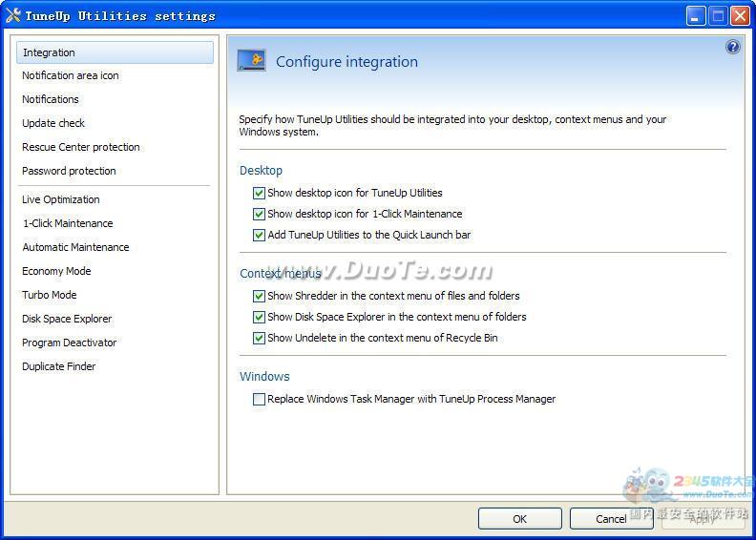Screen dimensions: 756x540
Task: Click the TuneUp wrench icon in title bar
Action: point(13,15)
